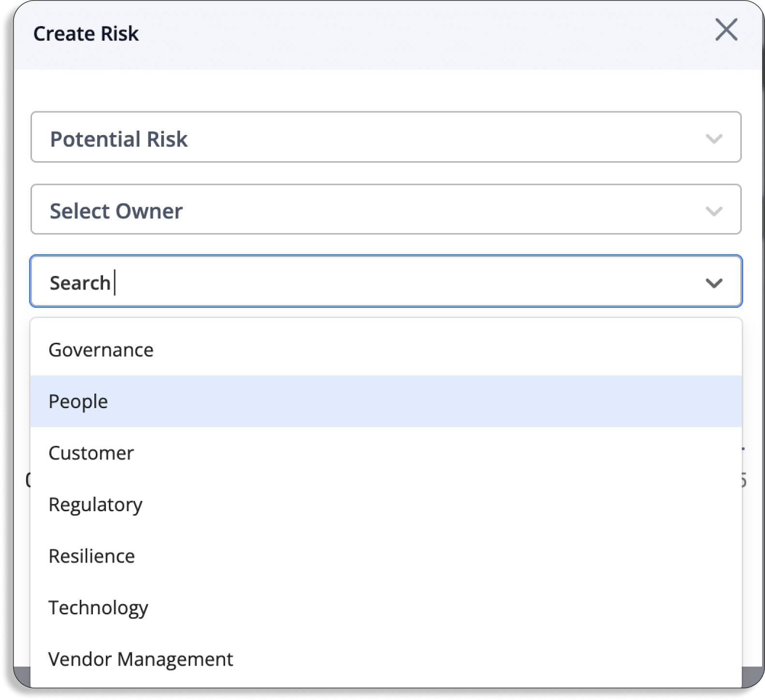Click the Create Risk header title
This screenshot has height=700, width=765.
coord(86,34)
